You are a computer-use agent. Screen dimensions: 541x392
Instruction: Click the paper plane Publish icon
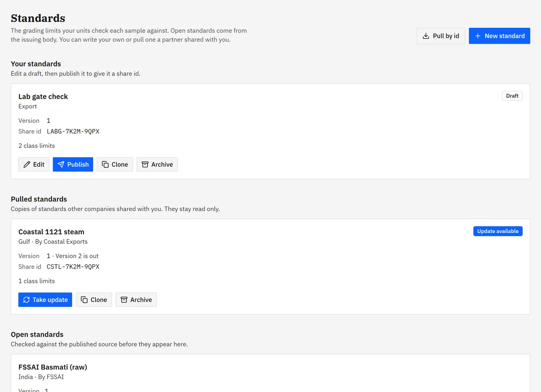(x=61, y=164)
